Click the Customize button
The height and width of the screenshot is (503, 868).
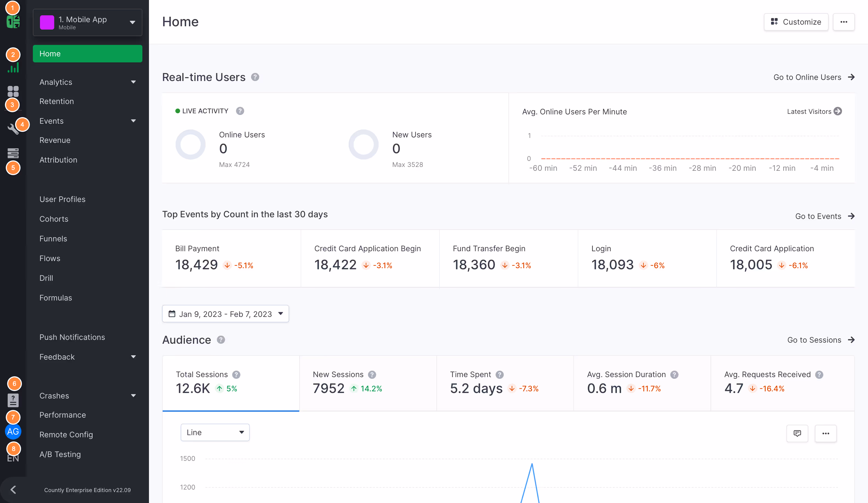coord(796,22)
